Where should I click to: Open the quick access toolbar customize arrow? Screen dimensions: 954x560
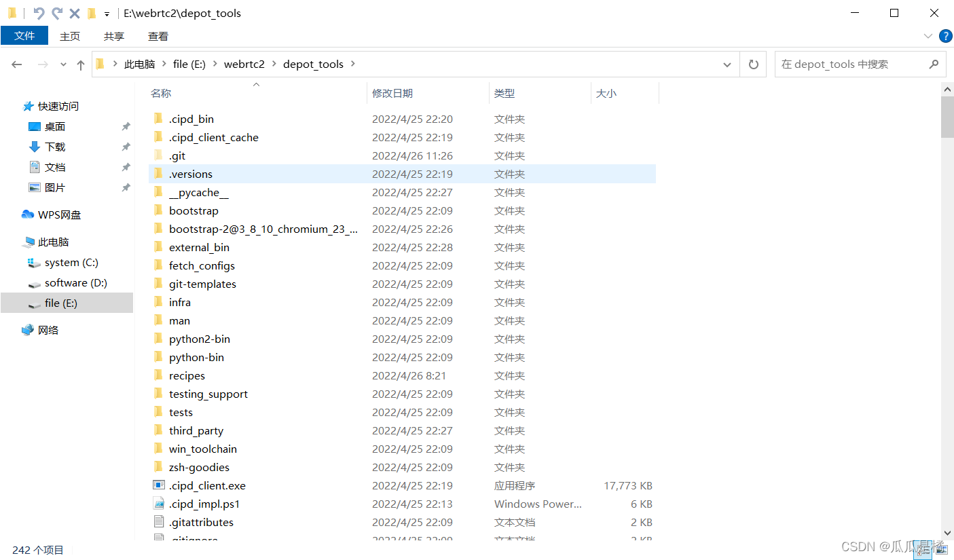click(x=107, y=14)
